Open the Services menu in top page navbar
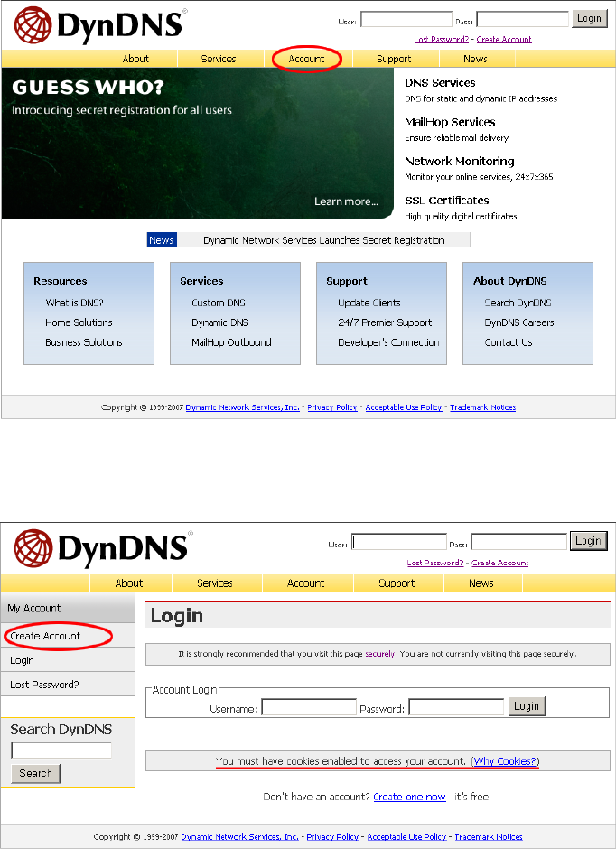Image resolution: width=616 pixels, height=849 pixels. (x=219, y=59)
